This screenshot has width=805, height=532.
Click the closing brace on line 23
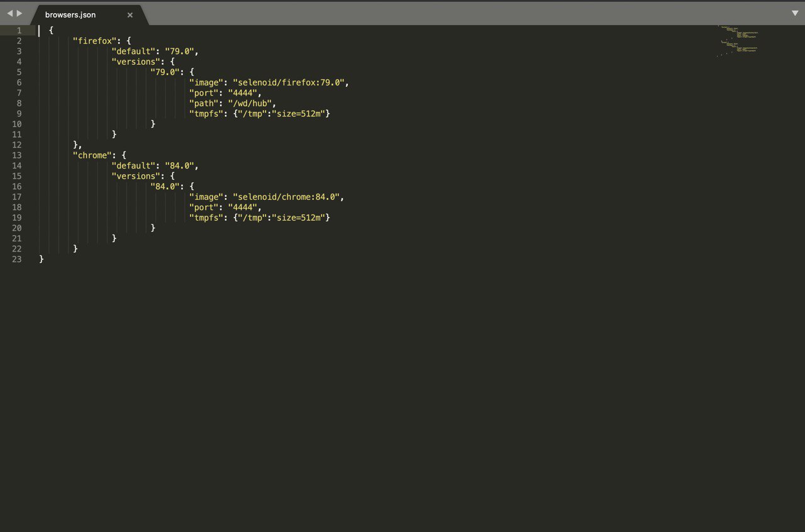(42, 259)
